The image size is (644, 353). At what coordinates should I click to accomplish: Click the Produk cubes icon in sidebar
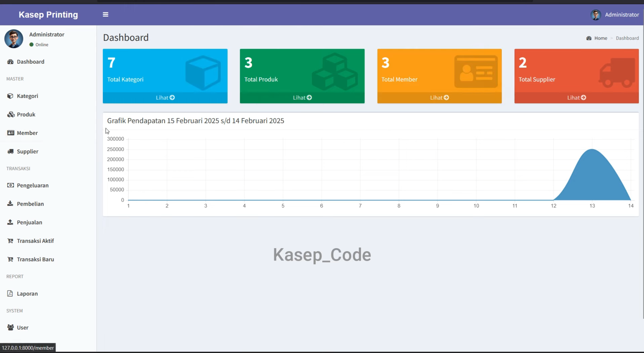point(11,114)
